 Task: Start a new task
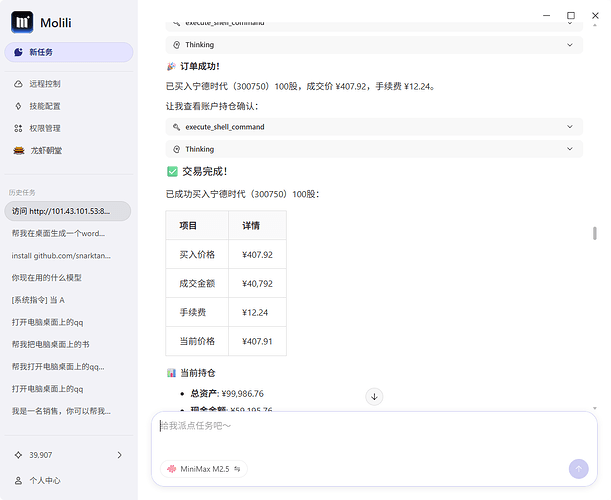(69, 52)
